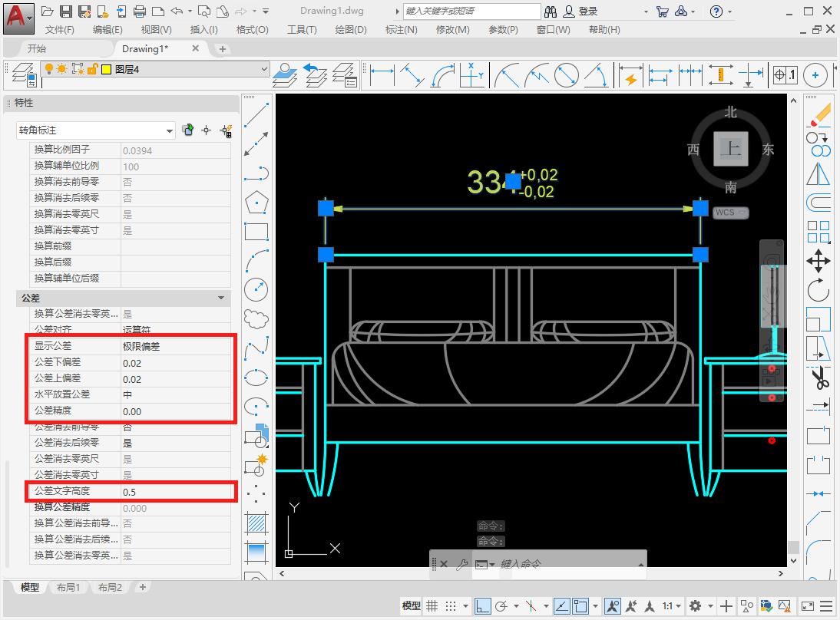Image resolution: width=840 pixels, height=620 pixels.
Task: Open the 转角标注 object type dropdown
Action: click(170, 130)
